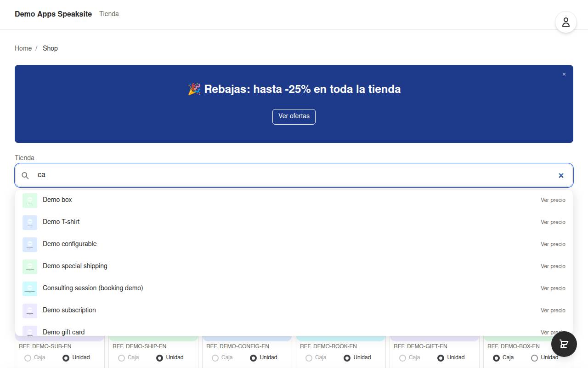Screen dimensions: 588x368
Task: Choose Demo box suggestion
Action: click(x=294, y=200)
